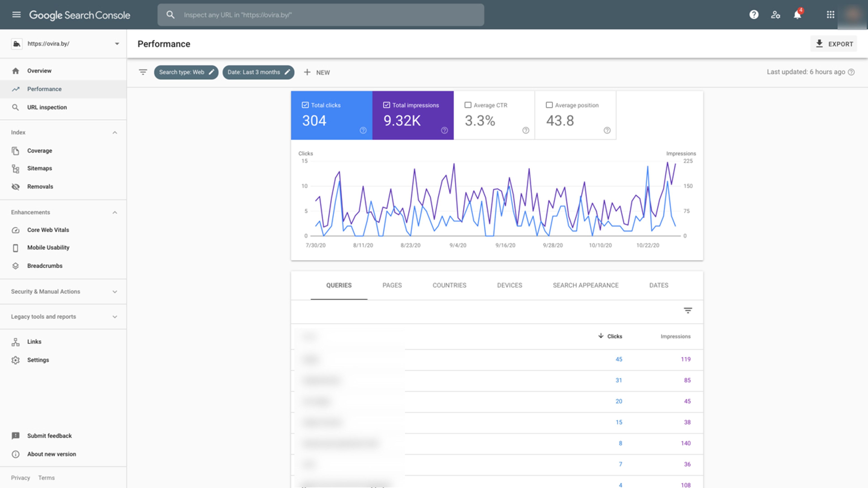The height and width of the screenshot is (488, 868).
Task: Open Core Web Vitals report
Action: click(x=48, y=230)
